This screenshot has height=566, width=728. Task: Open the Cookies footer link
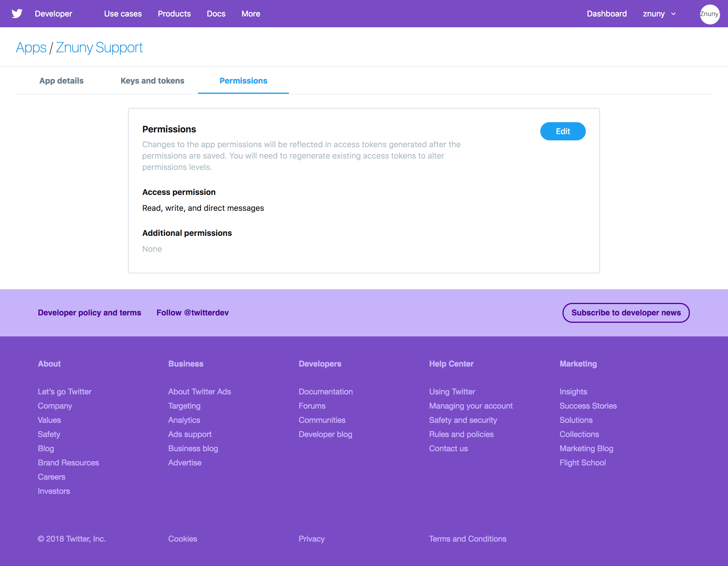pyautogui.click(x=183, y=539)
